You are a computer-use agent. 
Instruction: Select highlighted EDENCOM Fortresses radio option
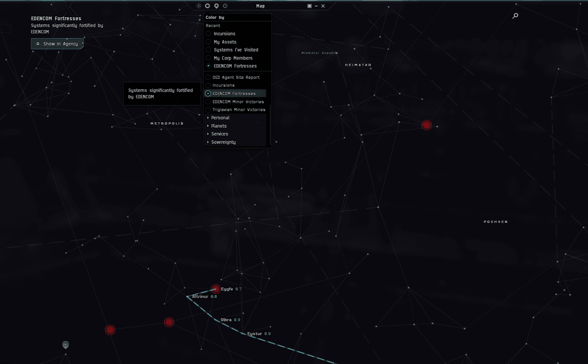[236, 93]
